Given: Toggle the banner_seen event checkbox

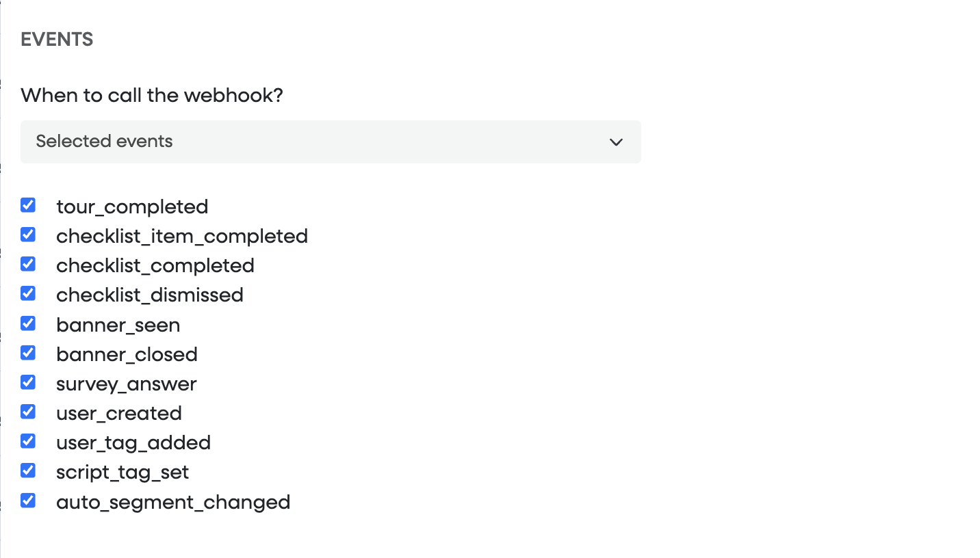Looking at the screenshot, I should [x=28, y=323].
